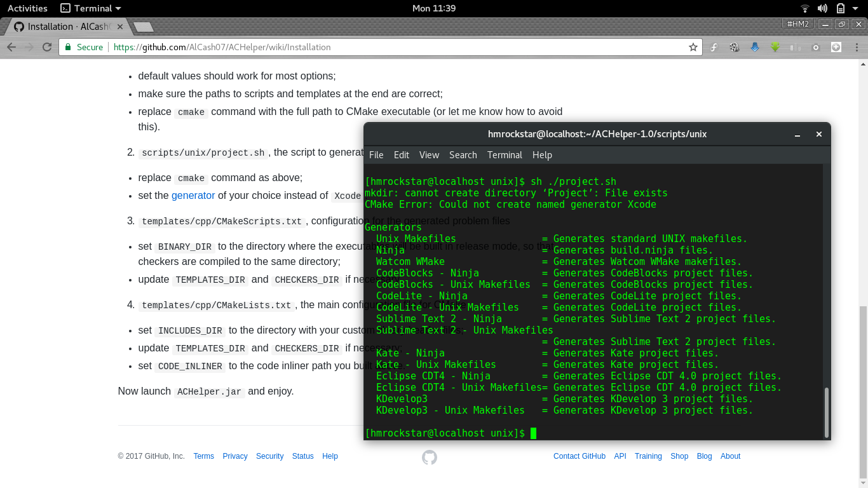Click the 'INCLUDES_DIR' code text

190,330
